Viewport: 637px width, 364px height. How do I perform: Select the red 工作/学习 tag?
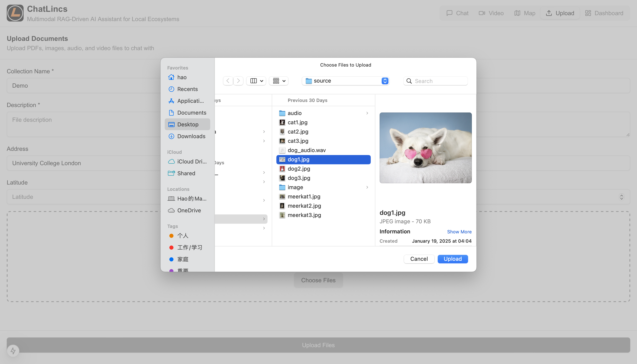click(x=190, y=248)
